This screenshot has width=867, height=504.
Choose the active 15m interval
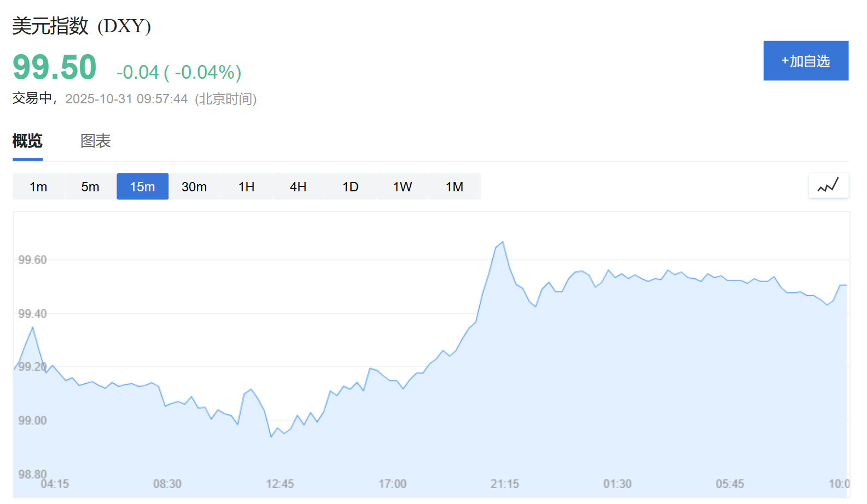click(142, 187)
